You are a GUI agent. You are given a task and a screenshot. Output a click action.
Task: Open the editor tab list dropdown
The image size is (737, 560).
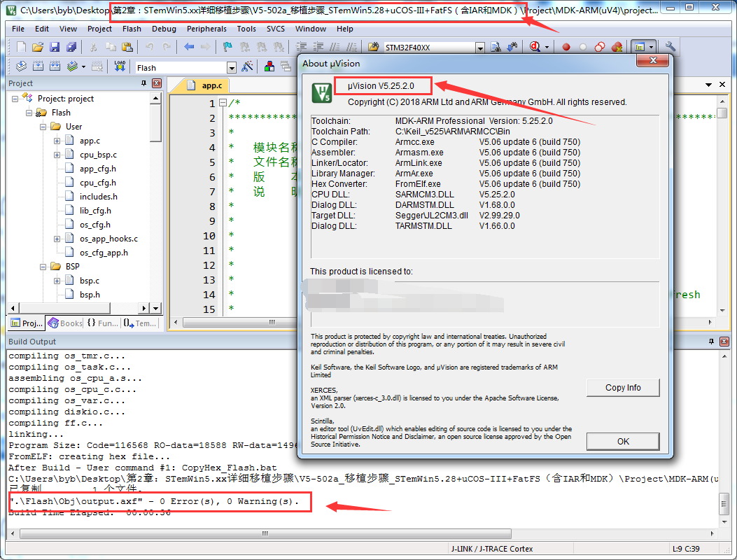coord(708,85)
